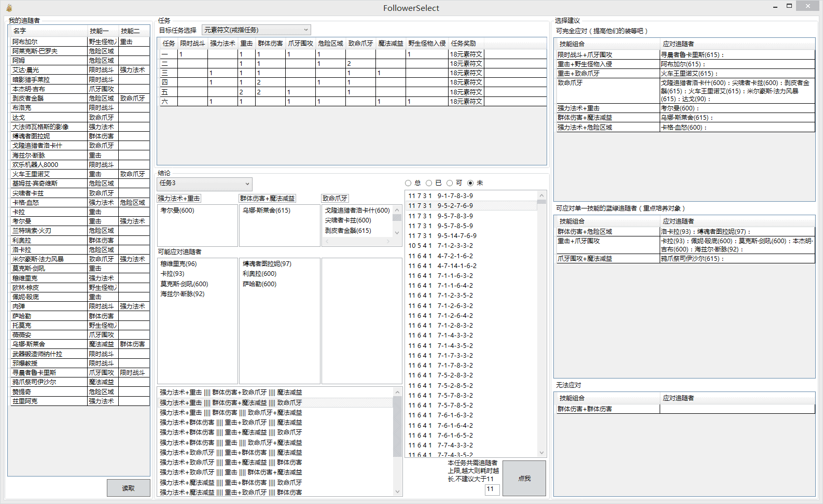Select 限时战斗+爪牙围攻 row in suggestions
The width and height of the screenshot is (823, 504).
click(685, 55)
